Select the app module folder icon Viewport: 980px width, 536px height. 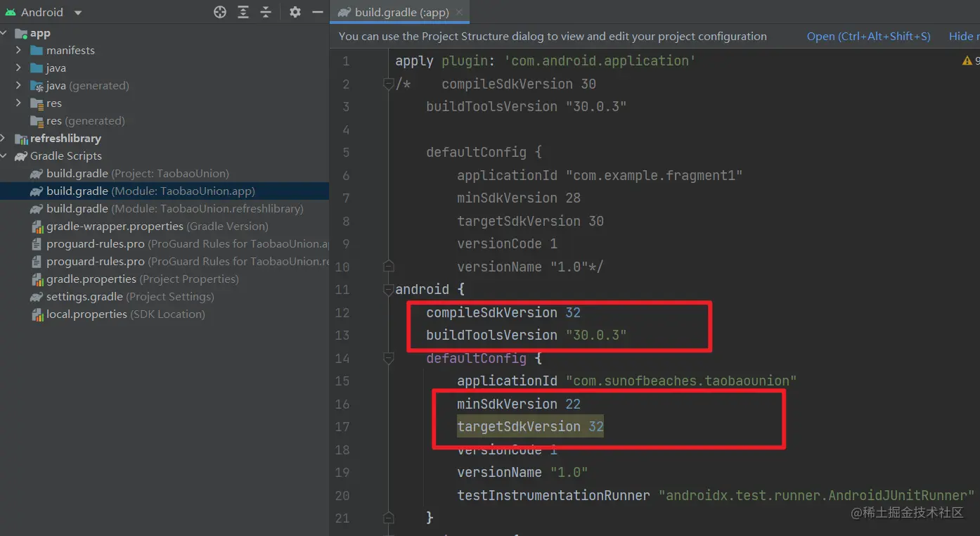click(x=21, y=33)
